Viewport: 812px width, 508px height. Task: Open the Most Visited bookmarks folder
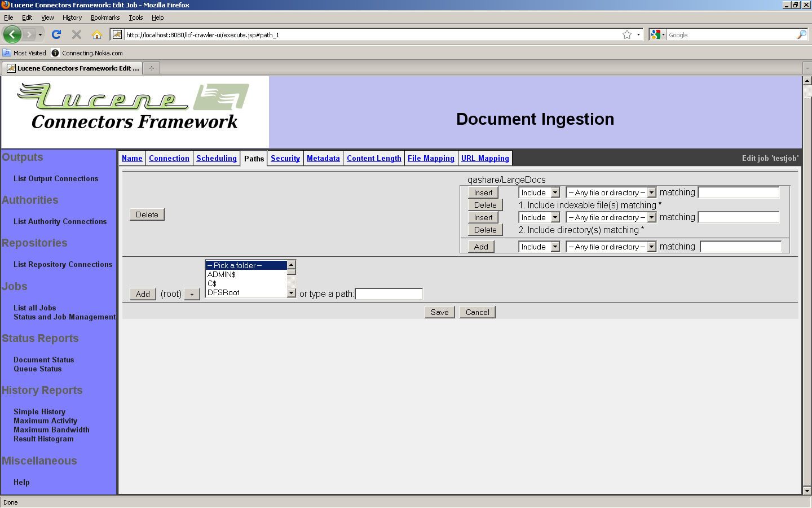point(24,53)
